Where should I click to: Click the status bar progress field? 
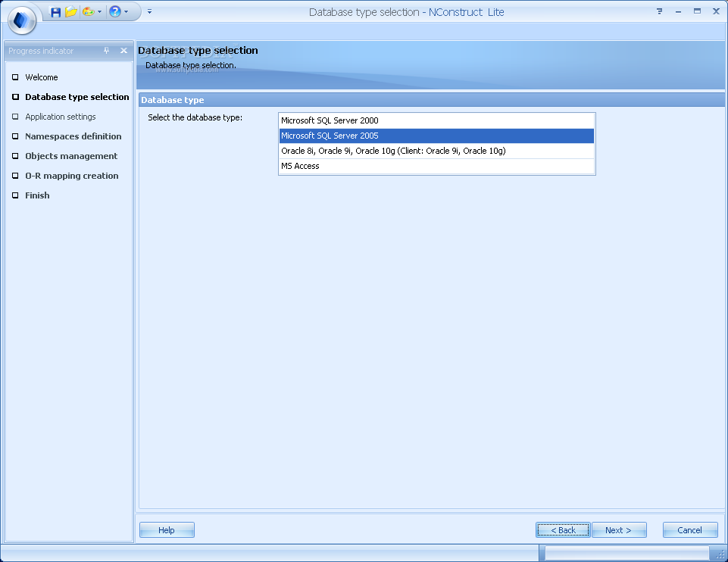pyautogui.click(x=626, y=553)
